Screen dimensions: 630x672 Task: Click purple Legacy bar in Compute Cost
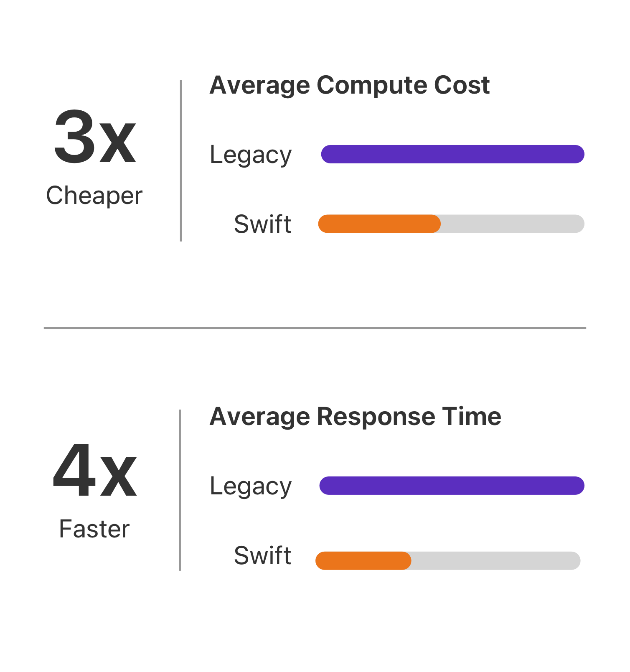click(x=452, y=154)
